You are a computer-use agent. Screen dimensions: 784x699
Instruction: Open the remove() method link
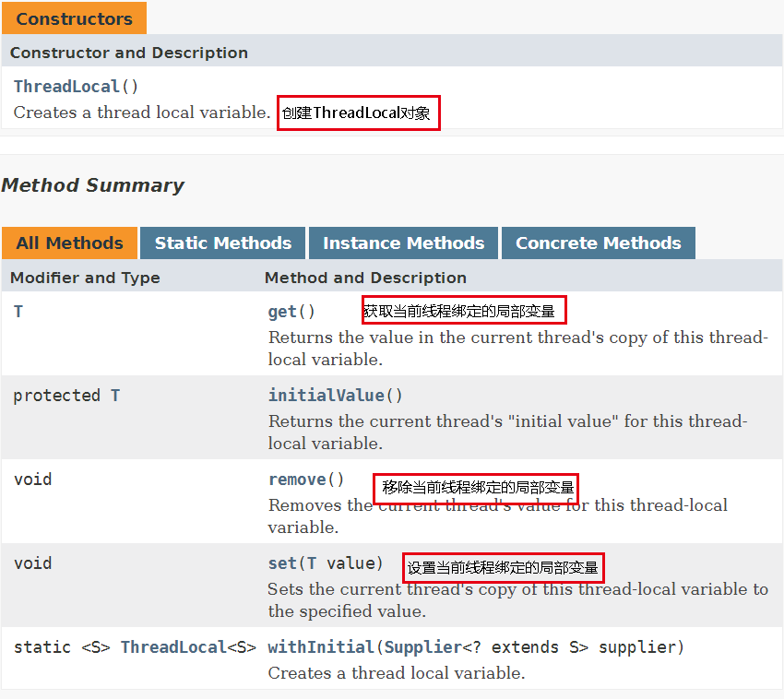pos(297,480)
